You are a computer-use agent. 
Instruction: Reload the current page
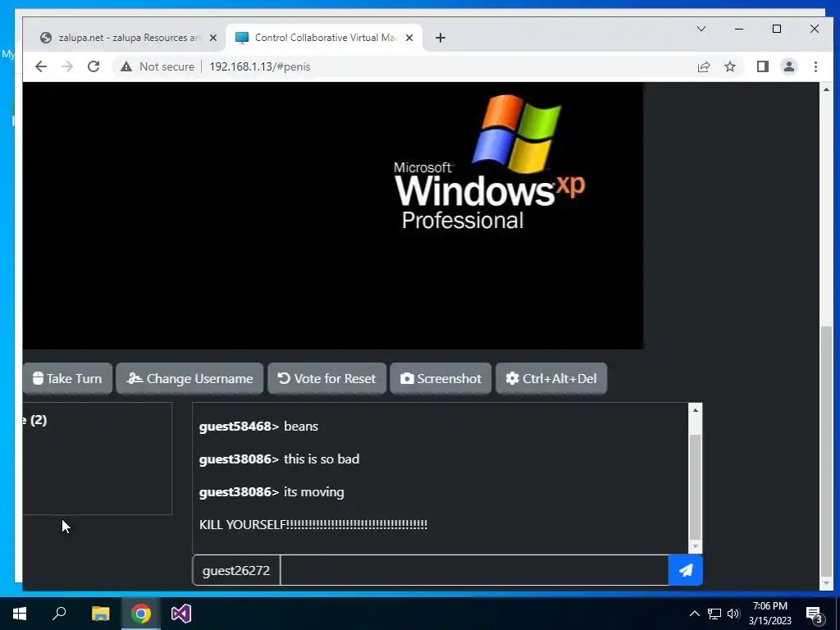click(x=94, y=66)
